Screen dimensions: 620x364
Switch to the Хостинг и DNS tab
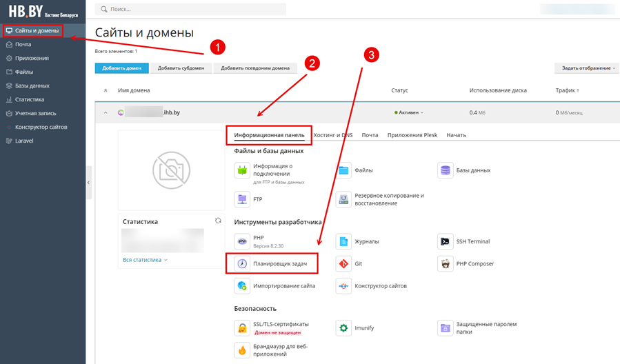[x=332, y=135]
